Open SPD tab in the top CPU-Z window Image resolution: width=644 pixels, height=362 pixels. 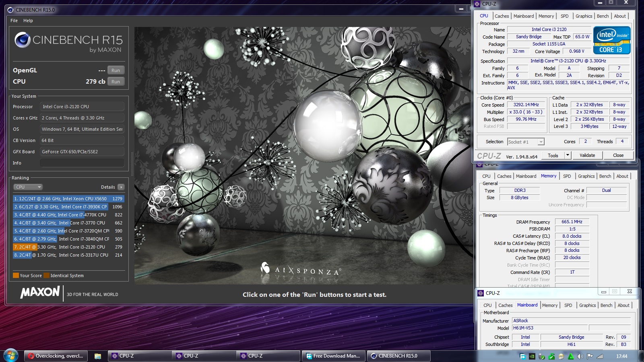[x=565, y=16]
